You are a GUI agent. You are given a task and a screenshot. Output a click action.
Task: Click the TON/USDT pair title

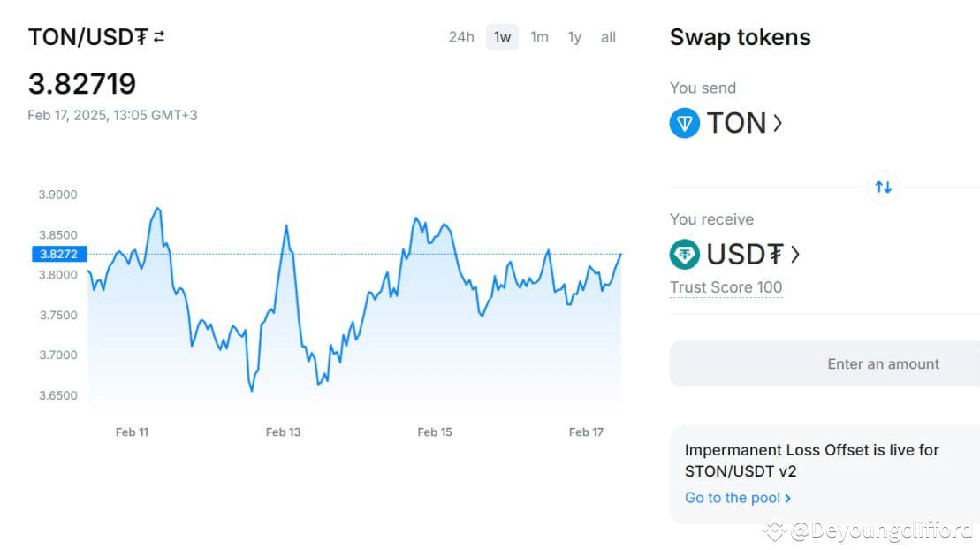point(87,37)
